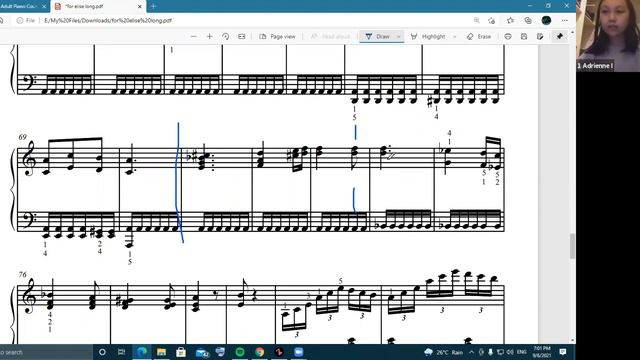Open the Windows notification center
The width and height of the screenshot is (640, 360).
pyautogui.click(x=563, y=352)
